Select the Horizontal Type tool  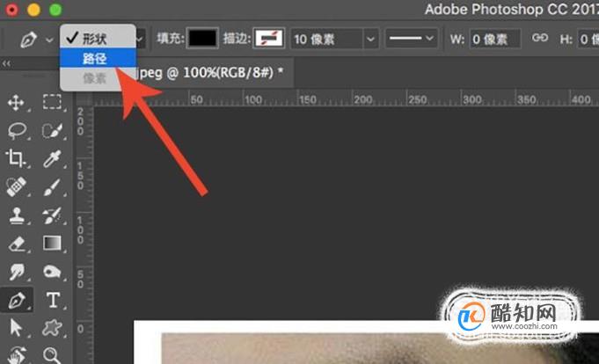coord(53,300)
